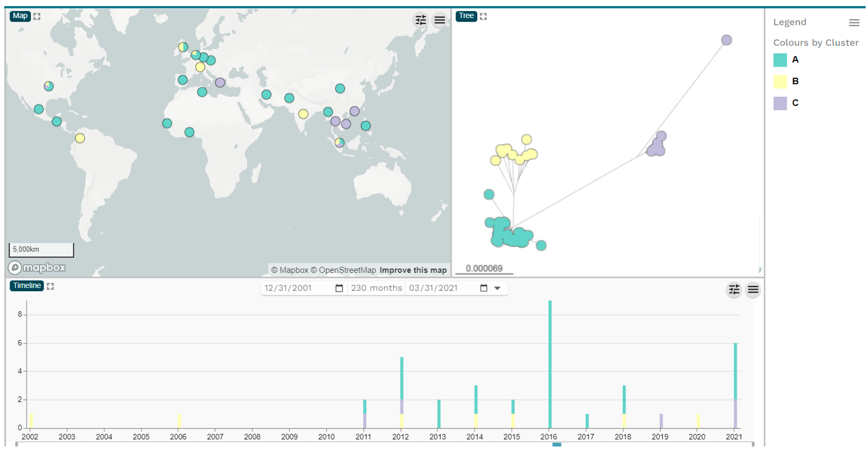
Task: Expand the Map panel to fullscreen
Action: point(37,16)
